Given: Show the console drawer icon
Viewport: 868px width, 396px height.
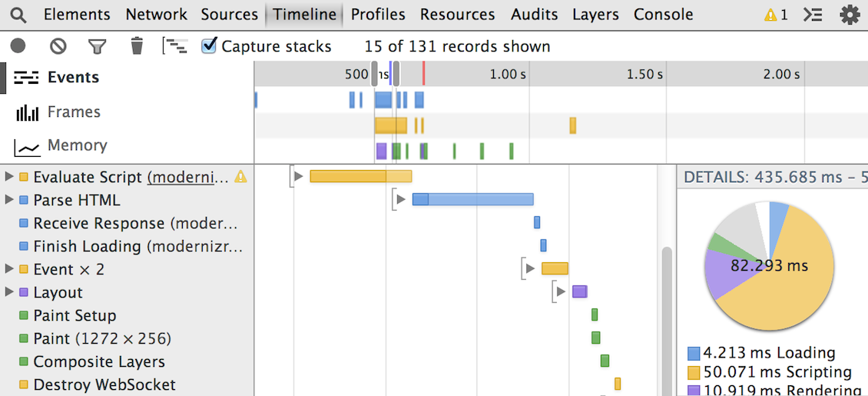Looking at the screenshot, I should 812,15.
